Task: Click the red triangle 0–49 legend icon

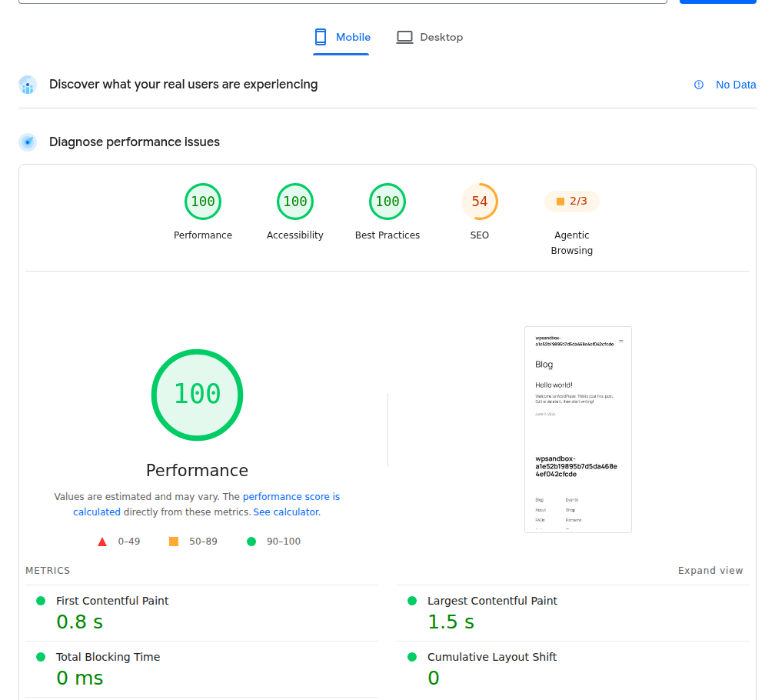Action: [102, 542]
